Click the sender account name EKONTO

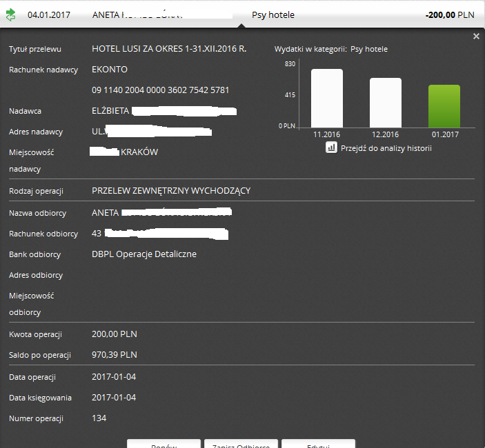(x=110, y=69)
